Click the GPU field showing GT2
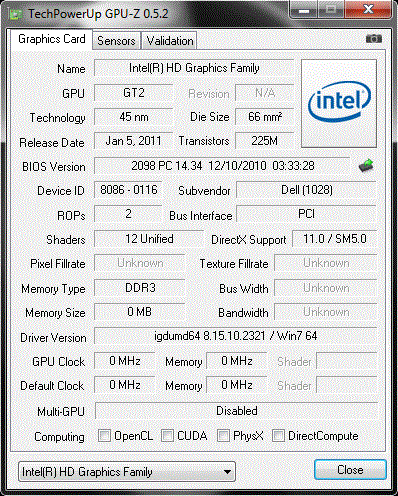398x496 pixels. (134, 92)
